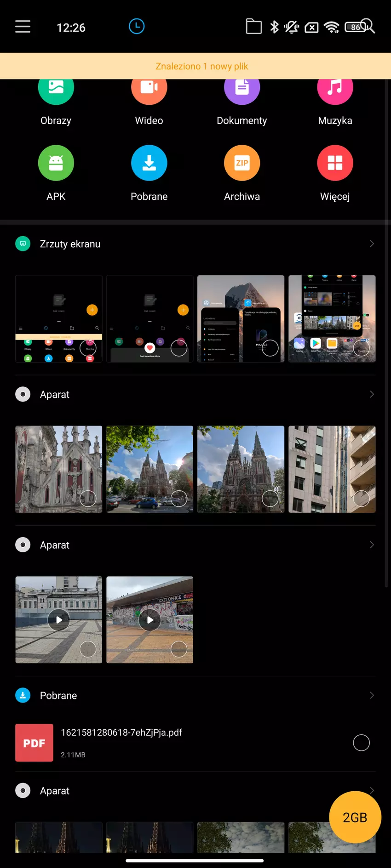Viewport: 391px width, 868px height.
Task: Switch to the Recent files clock tab
Action: [x=137, y=27]
